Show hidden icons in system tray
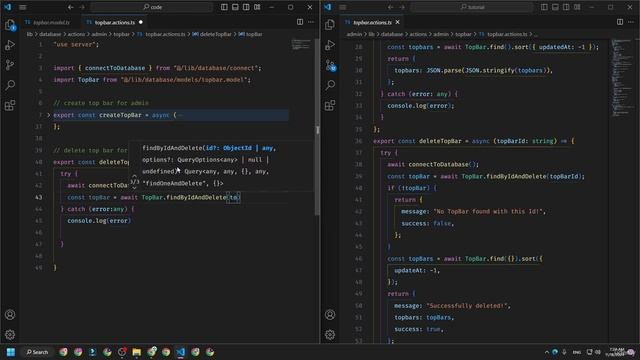The height and width of the screenshot is (360, 640). point(547,352)
